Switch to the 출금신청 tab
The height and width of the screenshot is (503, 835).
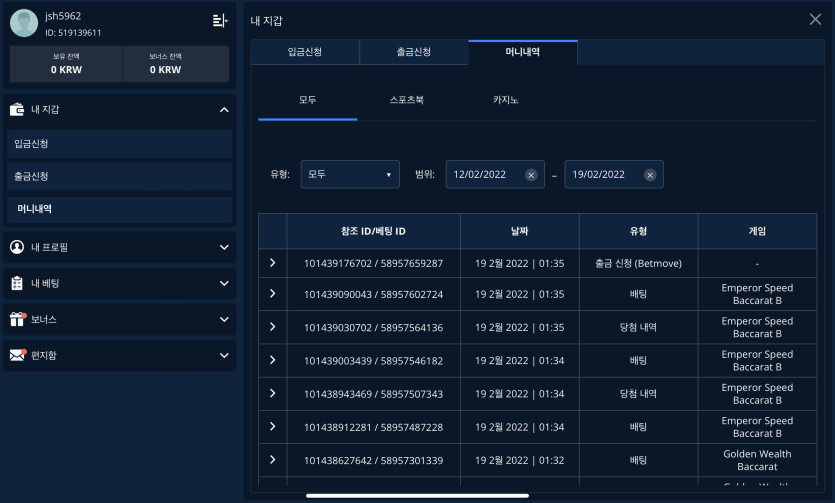coord(414,52)
